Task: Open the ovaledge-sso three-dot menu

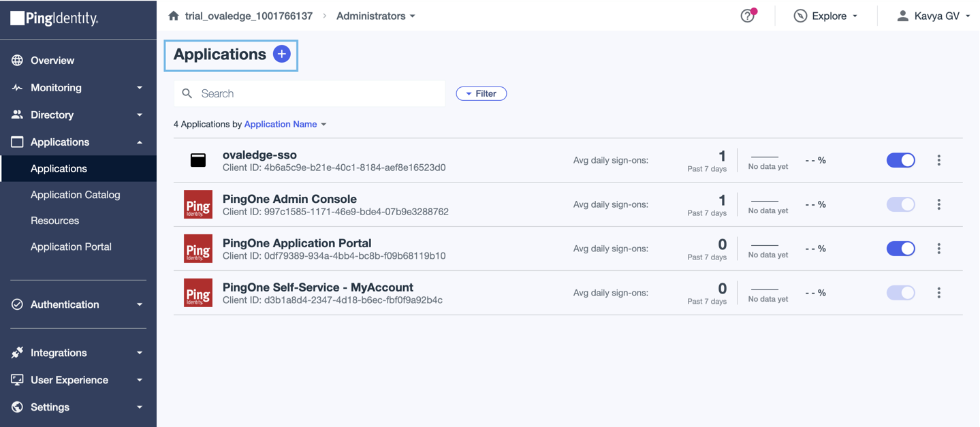Action: (x=938, y=160)
